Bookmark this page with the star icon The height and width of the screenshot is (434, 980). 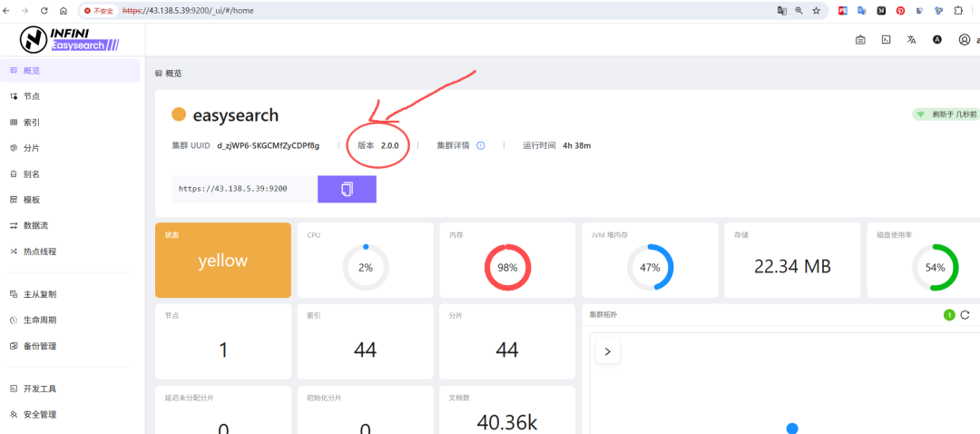(817, 11)
